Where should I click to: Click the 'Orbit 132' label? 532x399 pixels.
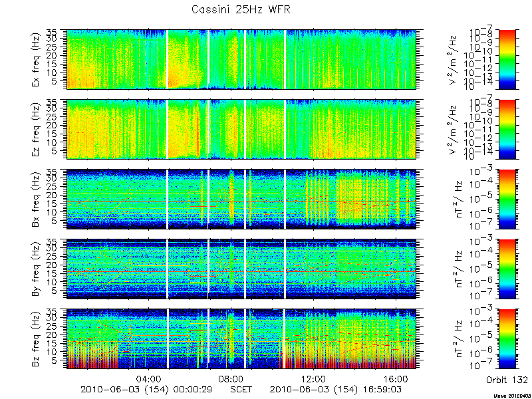tap(507, 379)
